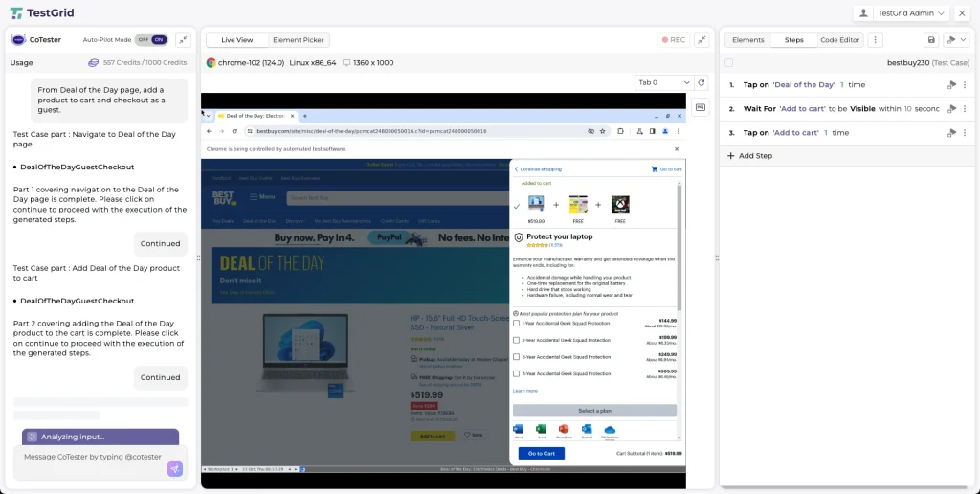Open the steps panel kebab menu
The width and height of the screenshot is (980, 494).
875,40
